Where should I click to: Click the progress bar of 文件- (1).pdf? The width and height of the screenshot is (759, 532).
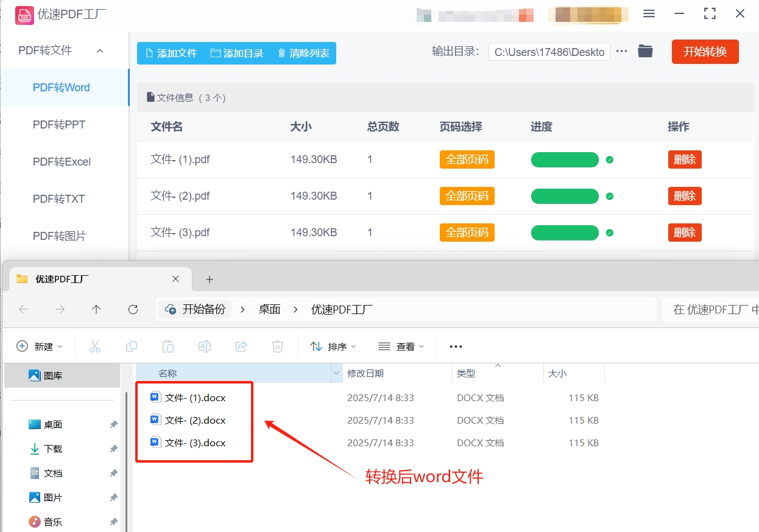[565, 159]
